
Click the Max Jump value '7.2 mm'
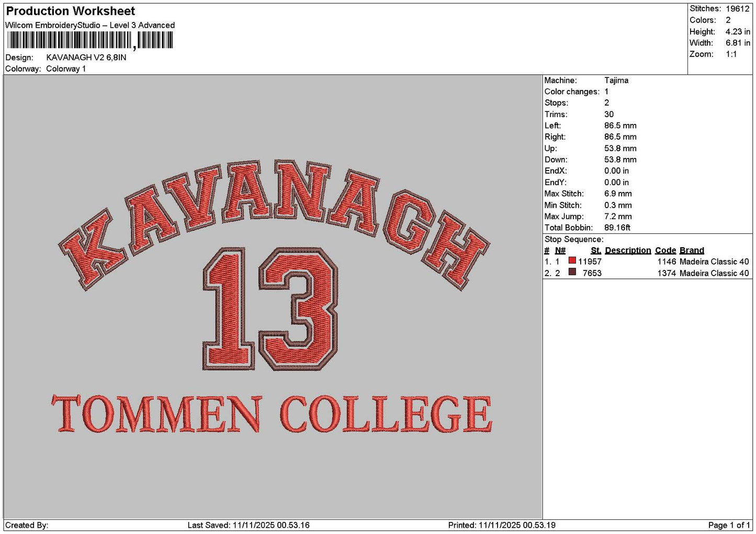(618, 217)
